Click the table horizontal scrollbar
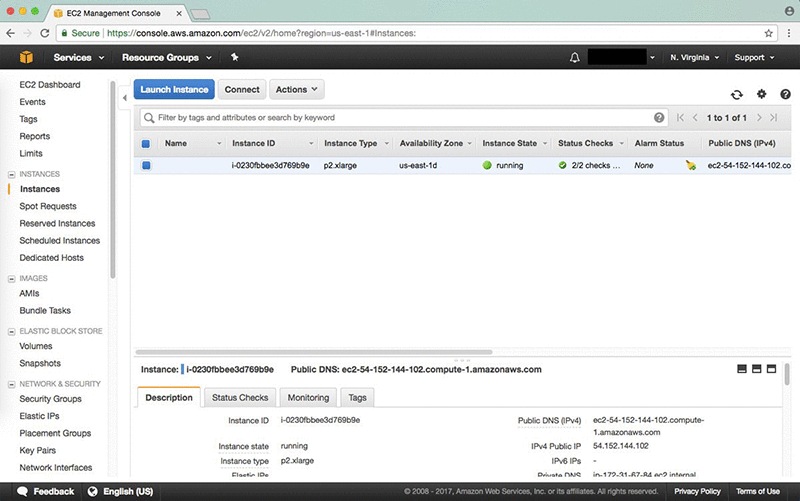This screenshot has height=501, width=800. pyautogui.click(x=313, y=352)
